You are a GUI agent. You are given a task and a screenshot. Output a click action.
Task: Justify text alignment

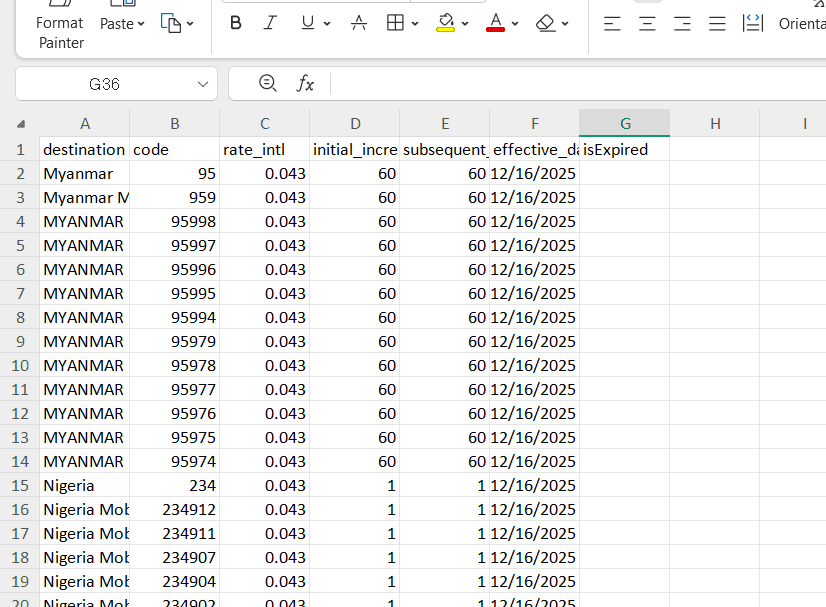pyautogui.click(x=717, y=24)
